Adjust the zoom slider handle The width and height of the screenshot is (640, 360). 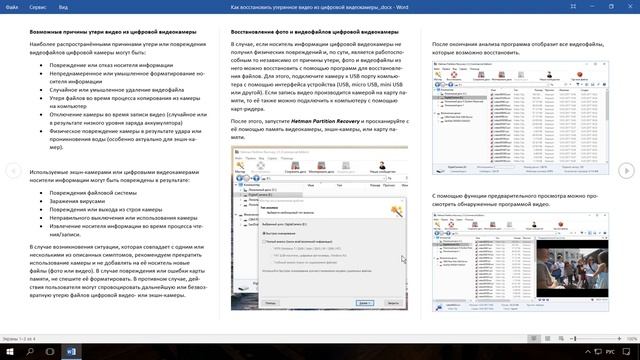coord(575,338)
